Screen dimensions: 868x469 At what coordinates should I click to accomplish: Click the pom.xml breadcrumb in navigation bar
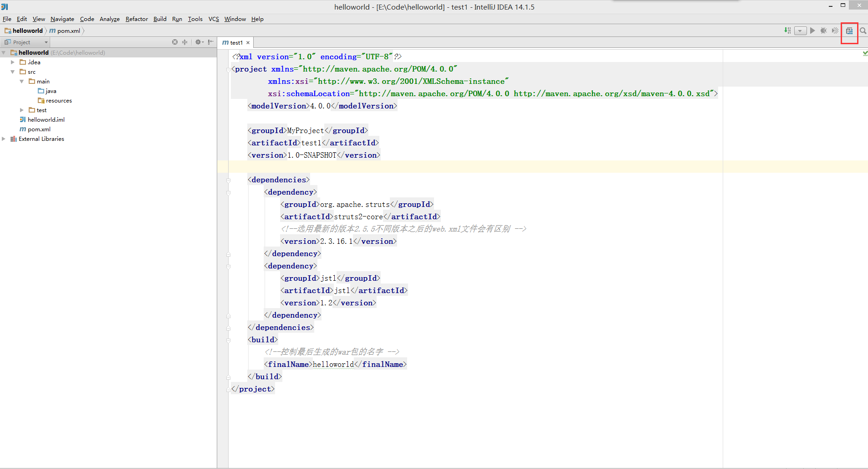(x=65, y=31)
